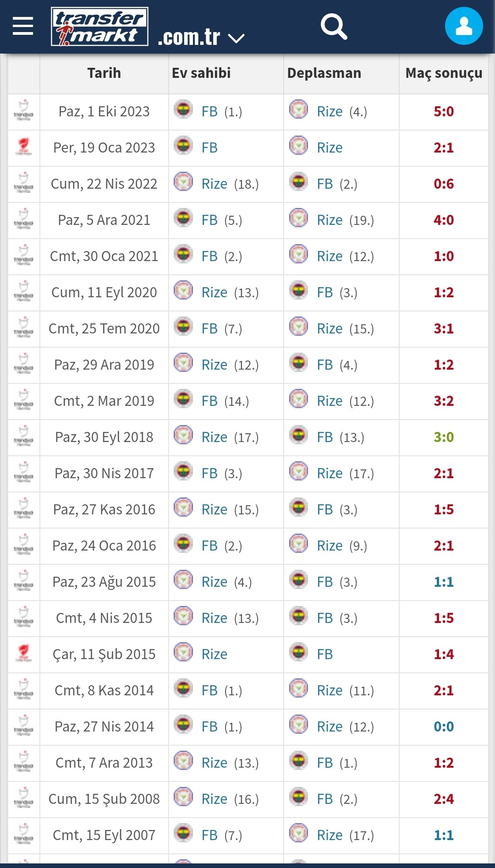Open the 1:1 result from 15 Eyl 2007
The width and height of the screenshot is (495, 868).
coord(444,835)
